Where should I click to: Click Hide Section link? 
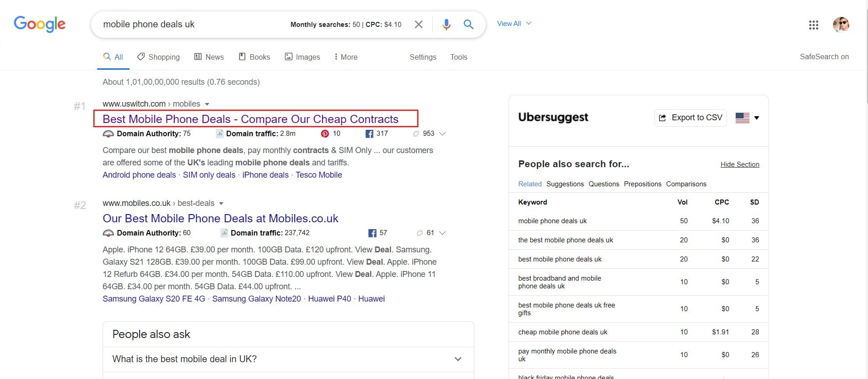[x=740, y=164]
